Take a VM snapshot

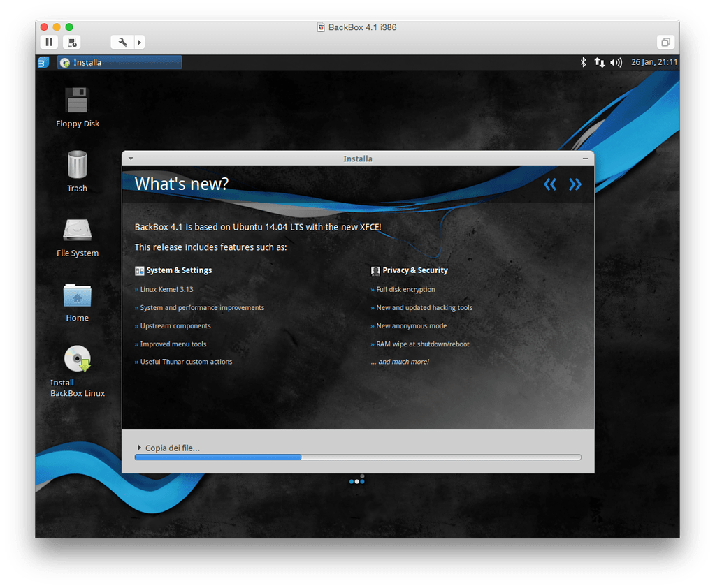[x=72, y=43]
